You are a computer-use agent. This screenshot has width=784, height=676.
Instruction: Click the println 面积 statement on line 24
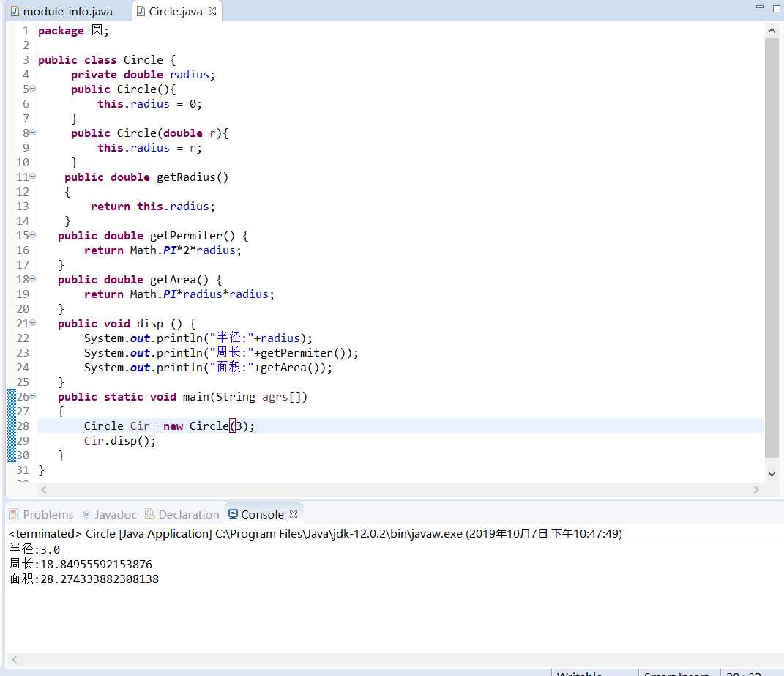[x=209, y=367]
